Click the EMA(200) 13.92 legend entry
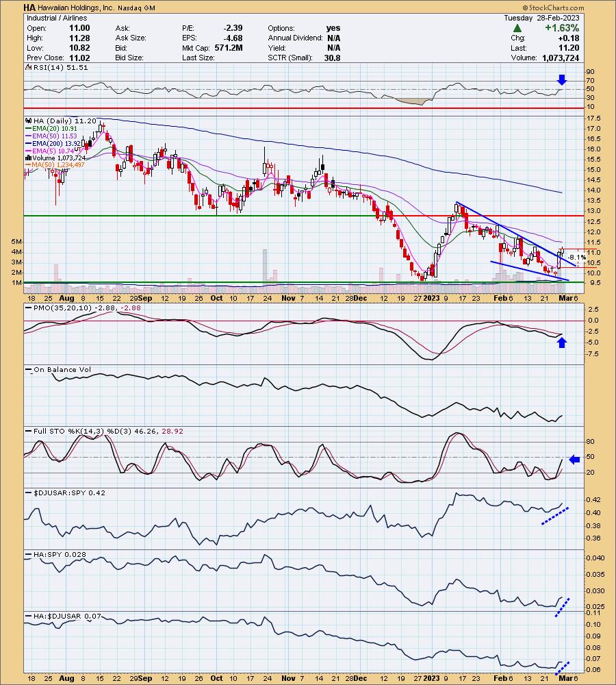Image resolution: width=616 pixels, height=685 pixels. coord(57,144)
